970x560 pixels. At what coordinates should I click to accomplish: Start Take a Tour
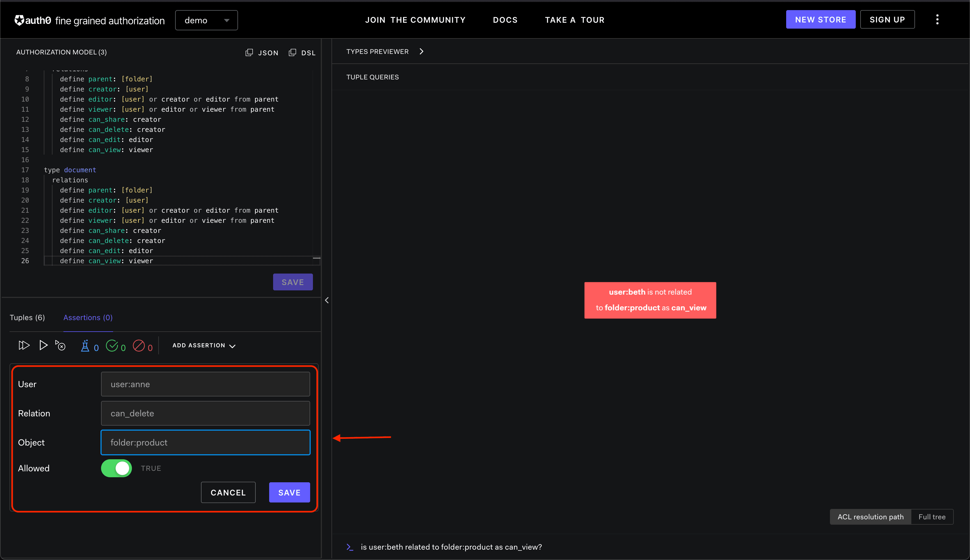click(x=575, y=20)
